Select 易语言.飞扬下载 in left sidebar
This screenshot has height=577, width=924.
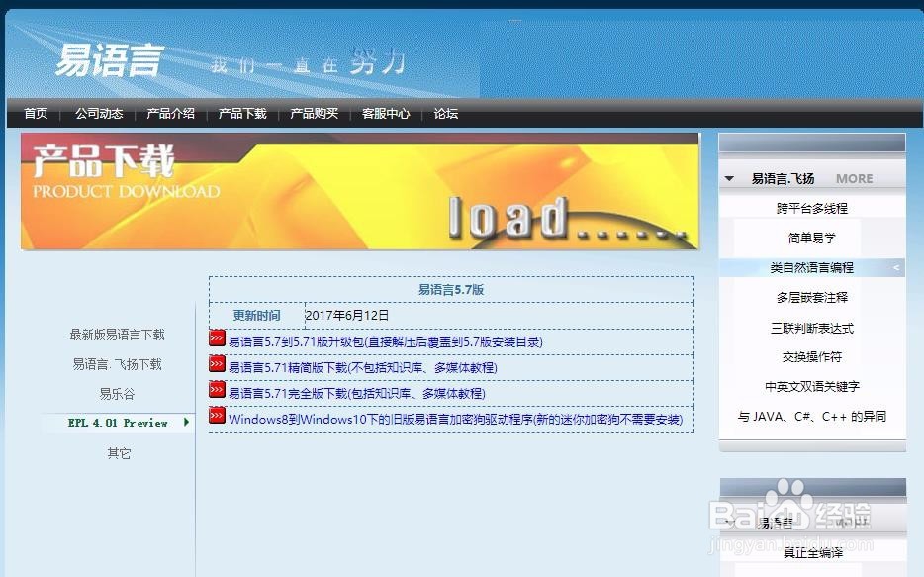[118, 364]
